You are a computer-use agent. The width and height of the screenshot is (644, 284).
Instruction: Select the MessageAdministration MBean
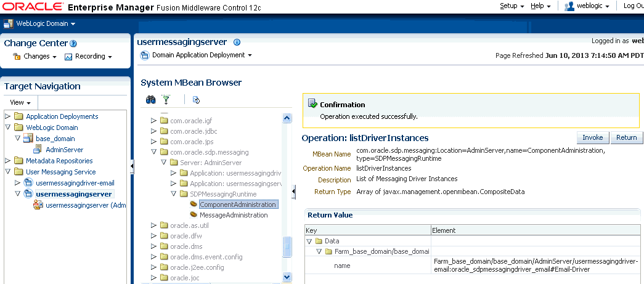(234, 215)
